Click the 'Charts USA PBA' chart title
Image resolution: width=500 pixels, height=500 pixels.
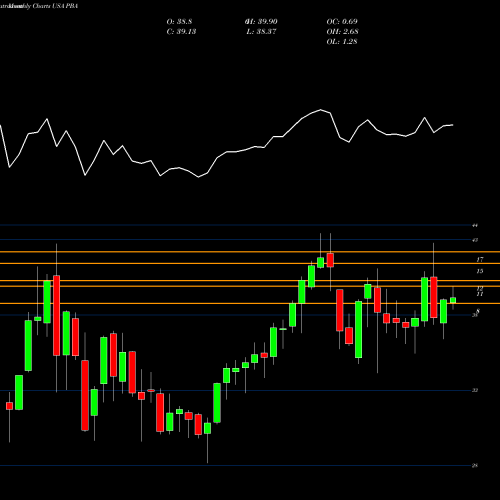tap(55, 6)
